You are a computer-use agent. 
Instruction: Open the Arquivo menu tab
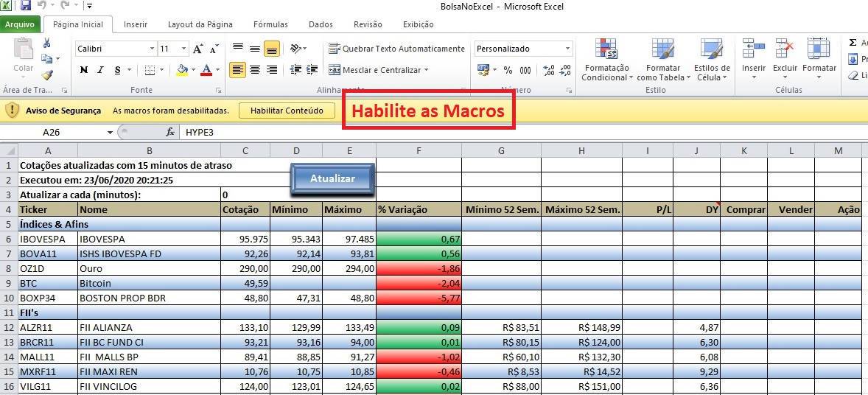click(21, 24)
